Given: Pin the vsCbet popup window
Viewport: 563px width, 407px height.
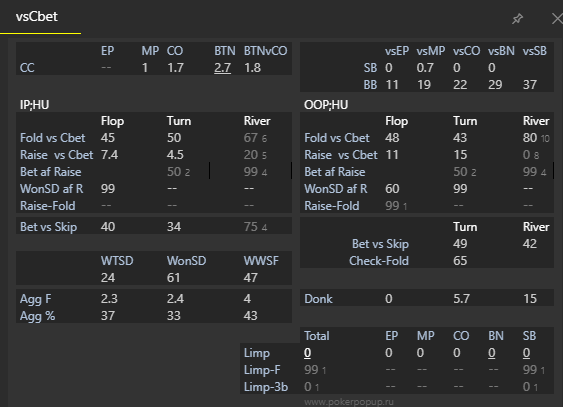Looking at the screenshot, I should click(x=517, y=19).
